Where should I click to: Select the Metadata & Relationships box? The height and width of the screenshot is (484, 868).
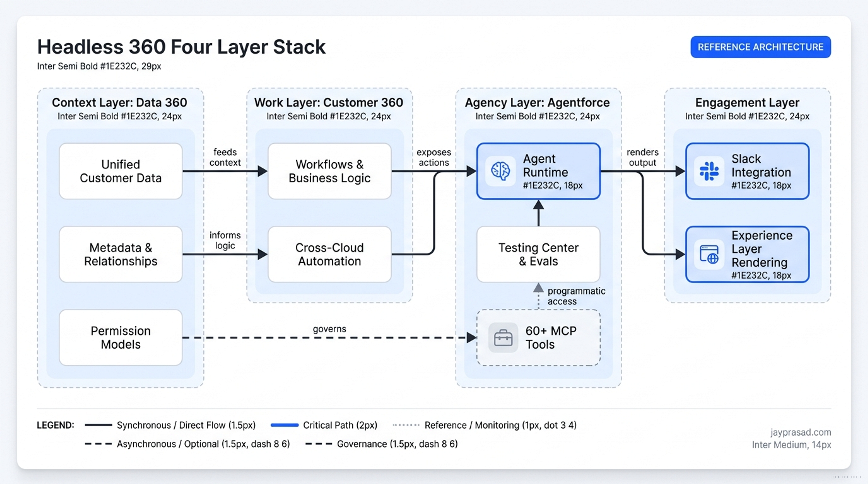tap(121, 255)
